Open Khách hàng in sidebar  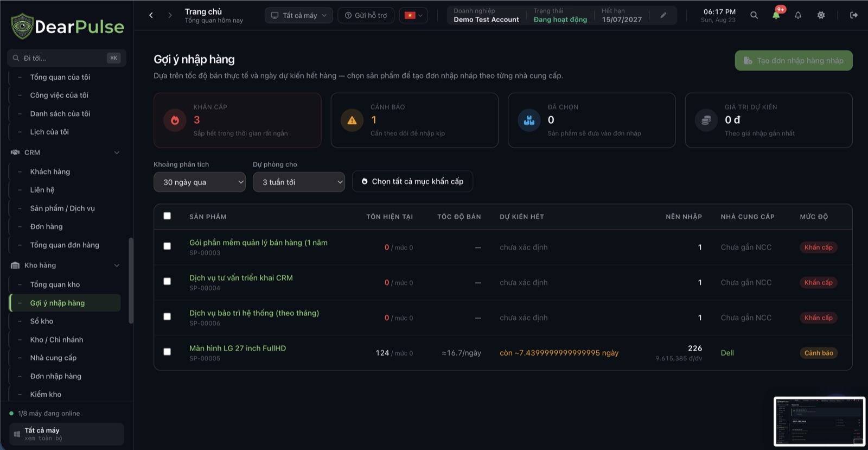coord(50,172)
